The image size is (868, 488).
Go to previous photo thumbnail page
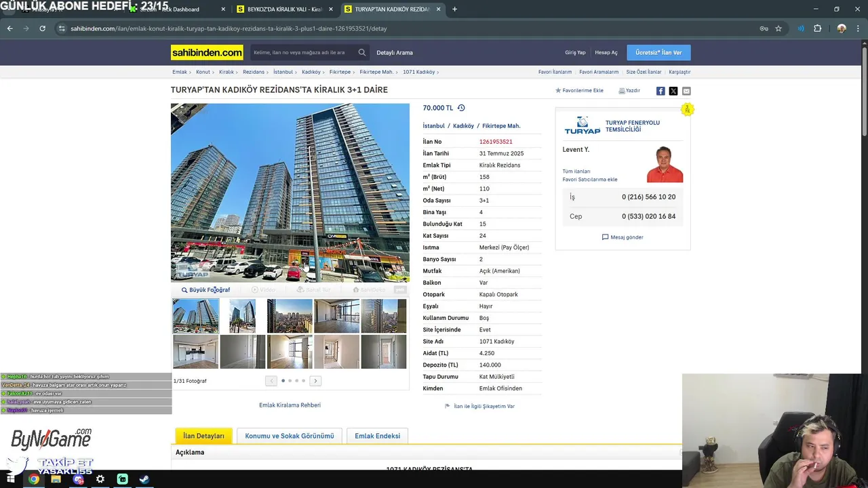pos(271,381)
